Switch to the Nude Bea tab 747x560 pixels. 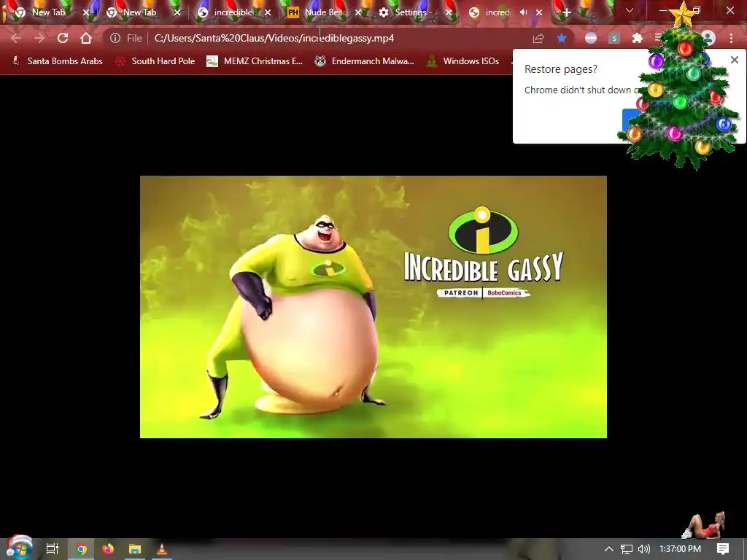pos(324,12)
